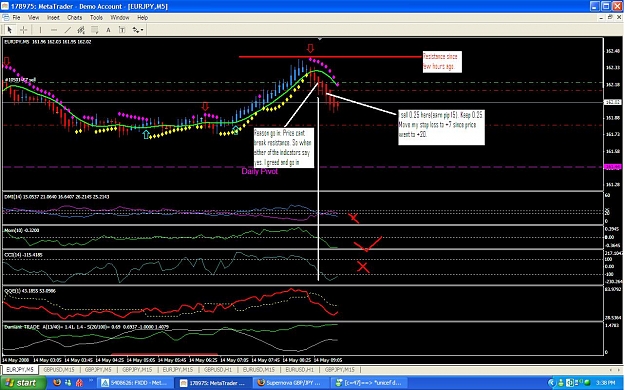Screen dimensions: 625x390
Task: Click the QQE indicator label
Action: point(30,291)
